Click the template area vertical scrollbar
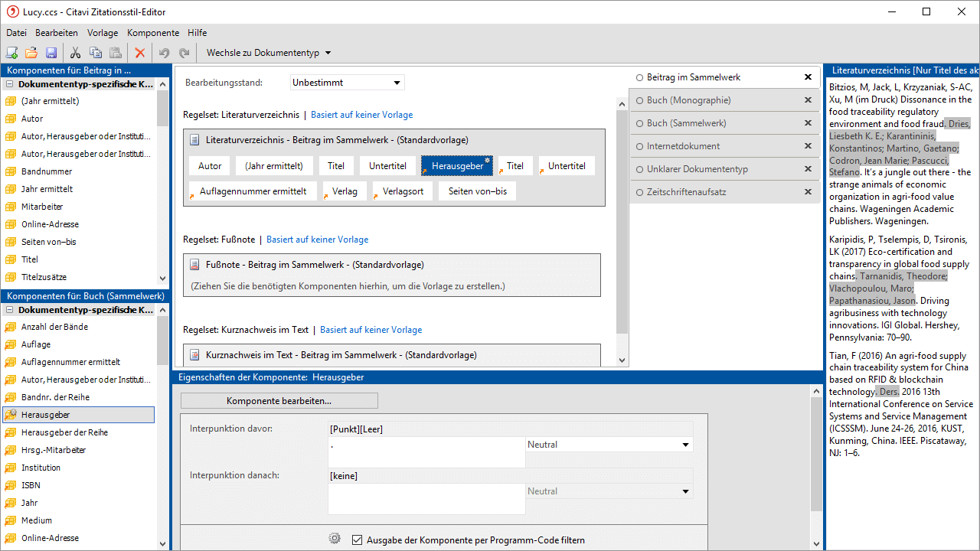This screenshot has width=980, height=551. click(622, 230)
